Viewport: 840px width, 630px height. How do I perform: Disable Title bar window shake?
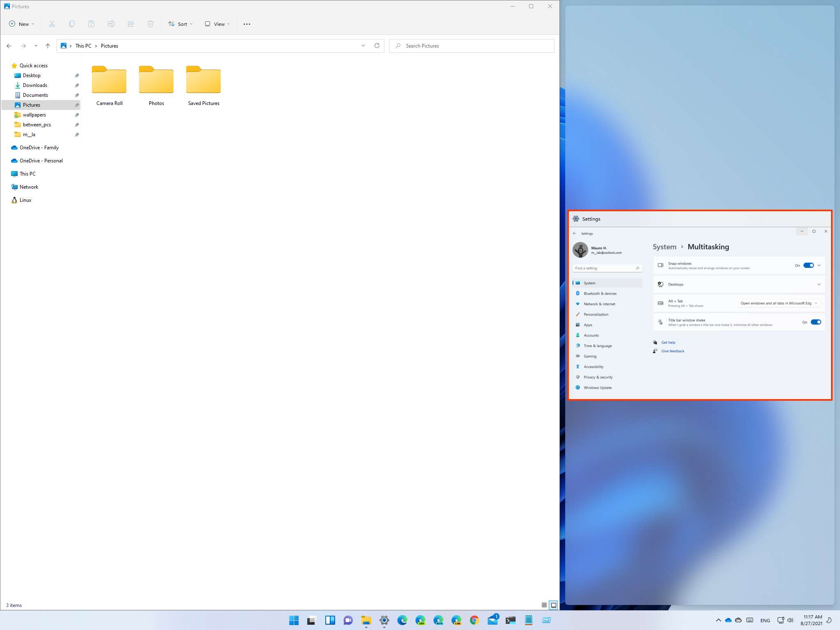(816, 322)
